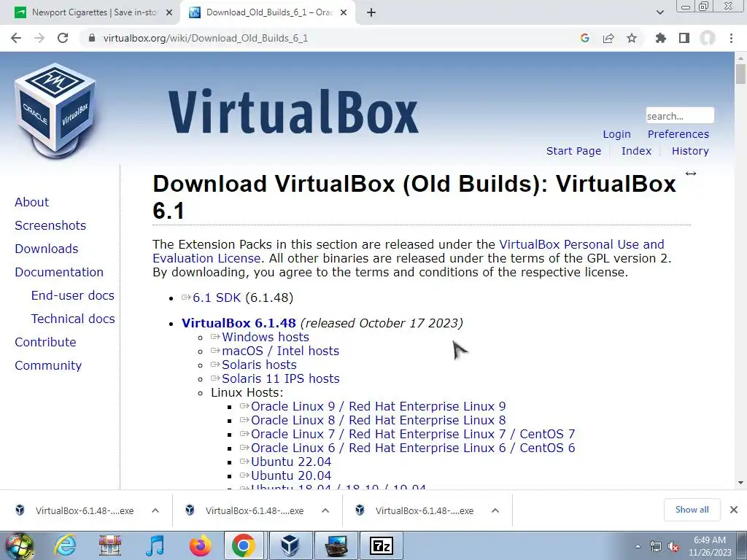Viewport: 747px width, 560px height.
Task: Expand options for third downloaded file
Action: 495,510
